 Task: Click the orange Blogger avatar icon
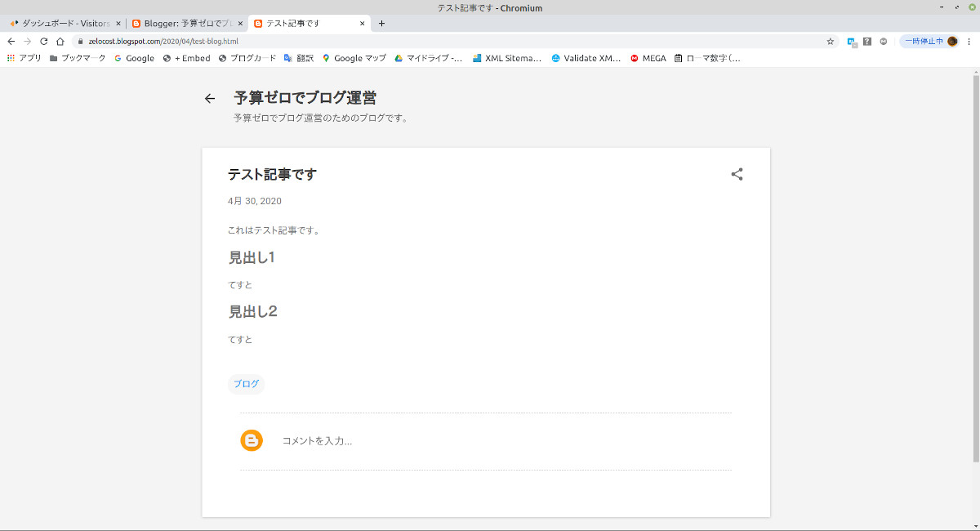pyautogui.click(x=252, y=440)
